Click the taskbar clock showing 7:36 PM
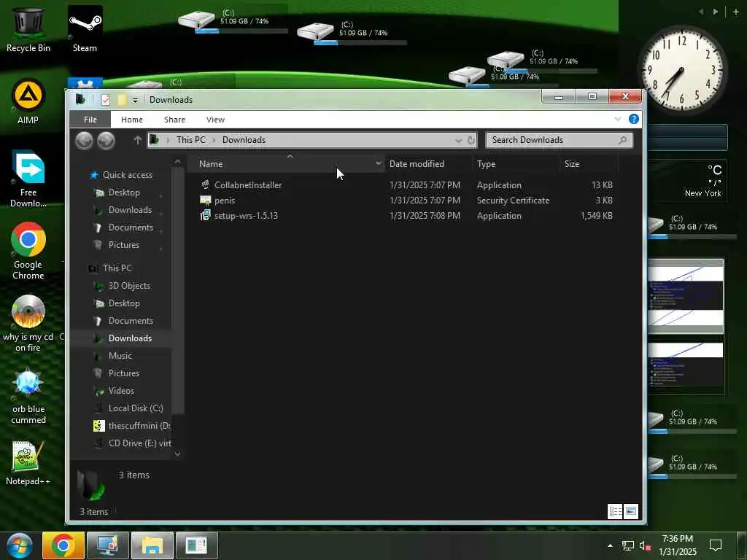The height and width of the screenshot is (560, 747). (678, 545)
